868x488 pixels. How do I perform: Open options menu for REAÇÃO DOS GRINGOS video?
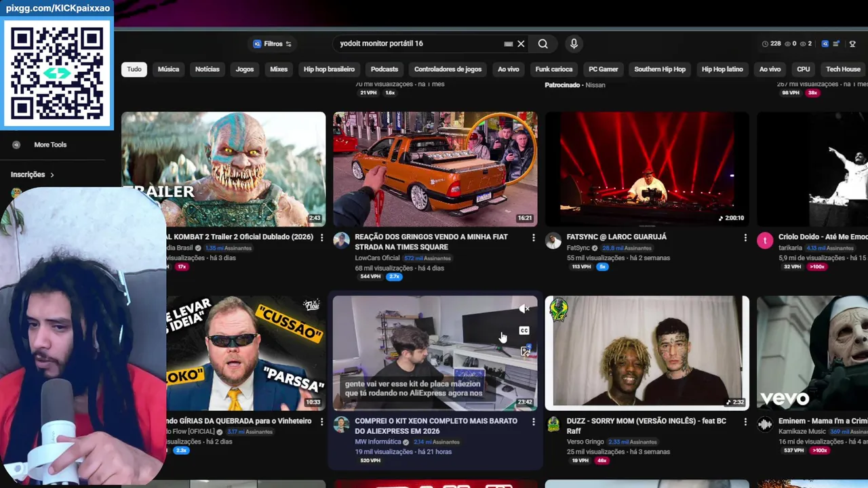coord(533,238)
